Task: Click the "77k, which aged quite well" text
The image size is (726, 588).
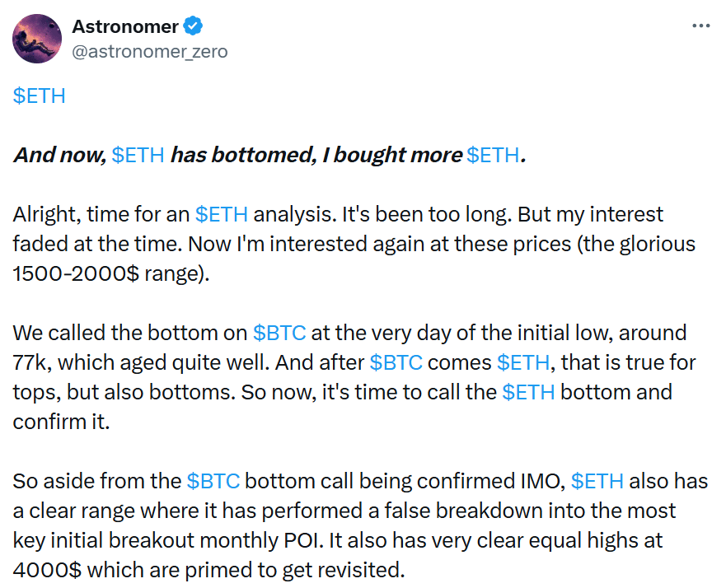Action: coord(141,362)
